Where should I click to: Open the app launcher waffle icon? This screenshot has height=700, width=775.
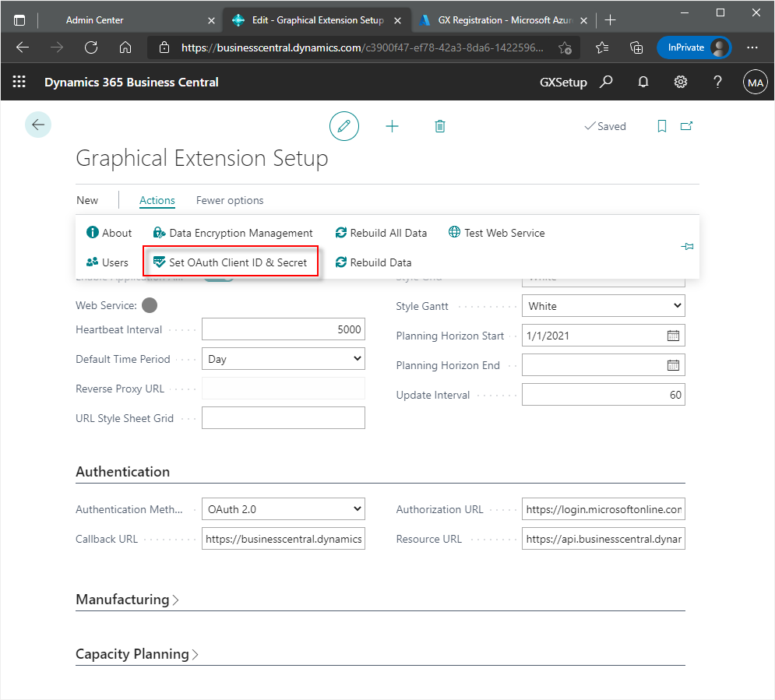pyautogui.click(x=19, y=82)
